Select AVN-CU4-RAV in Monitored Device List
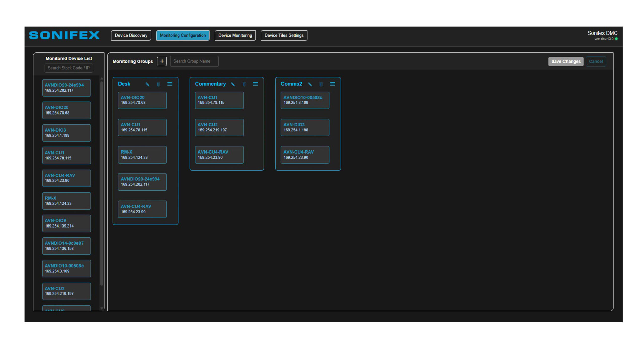Screen dimensions: 644x341 point(66,178)
